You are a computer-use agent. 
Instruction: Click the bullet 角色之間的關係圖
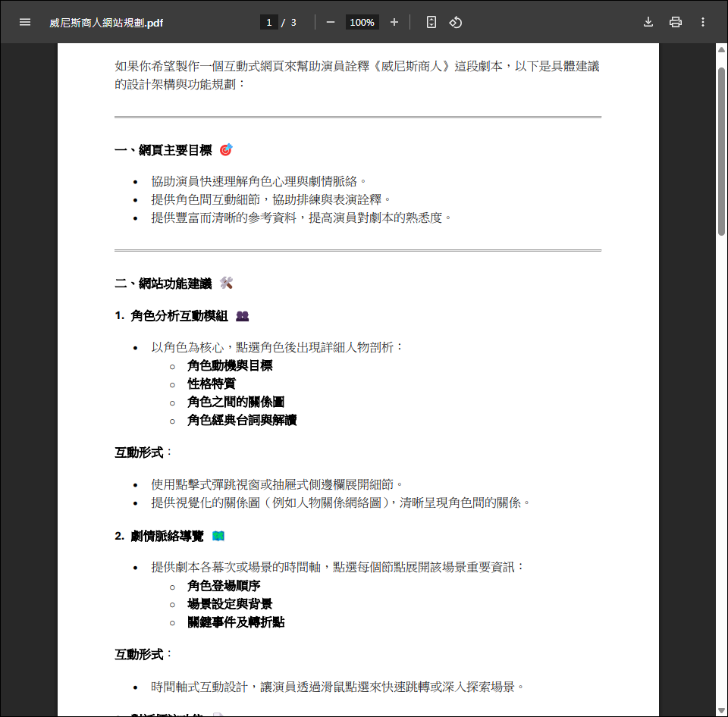point(236,402)
